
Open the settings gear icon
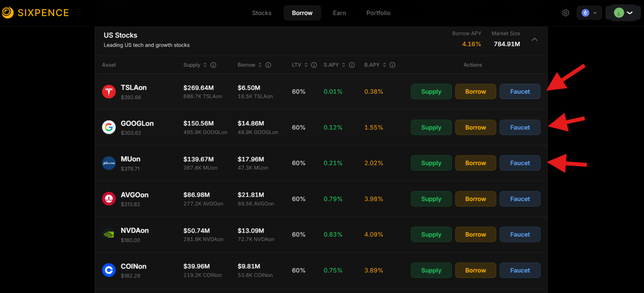(566, 13)
